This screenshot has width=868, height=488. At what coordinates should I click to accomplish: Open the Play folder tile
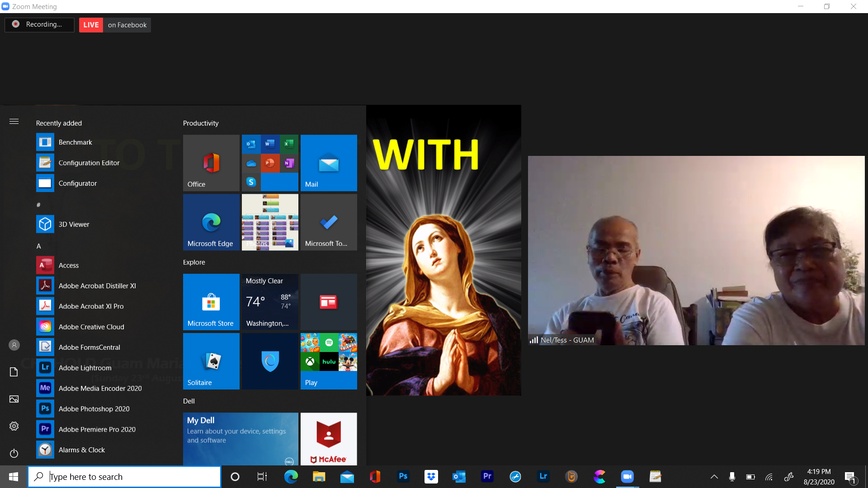329,361
